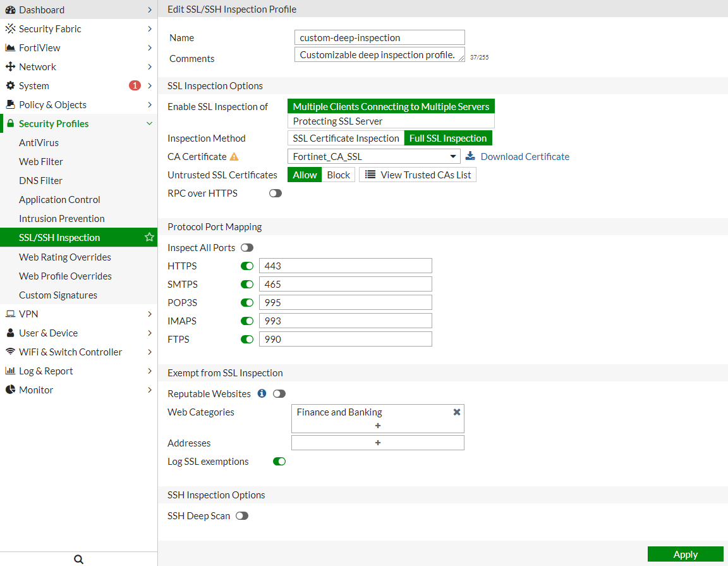
Task: Click the favorite star next to SSL/SSH Inspection
Action: point(149,237)
